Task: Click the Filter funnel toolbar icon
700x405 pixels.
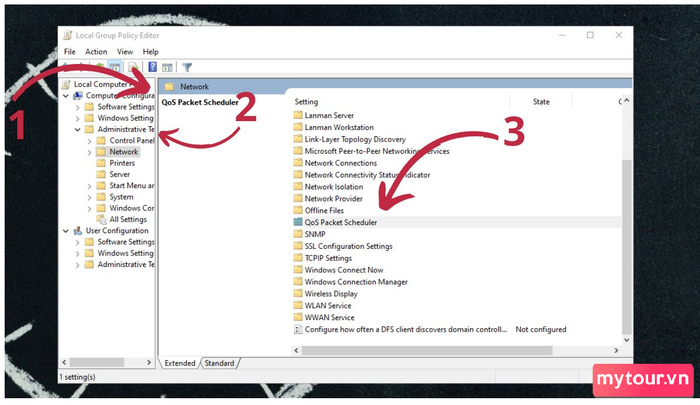Action: 187,67
